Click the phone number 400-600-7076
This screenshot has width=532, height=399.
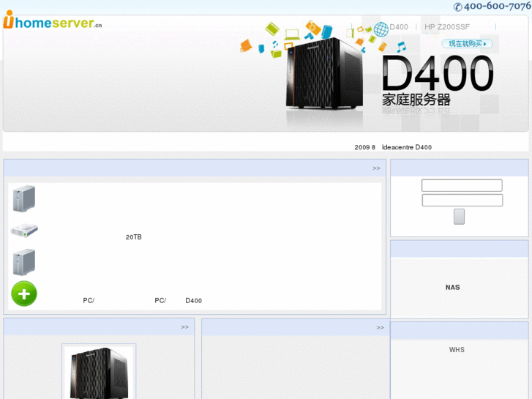click(492, 6)
